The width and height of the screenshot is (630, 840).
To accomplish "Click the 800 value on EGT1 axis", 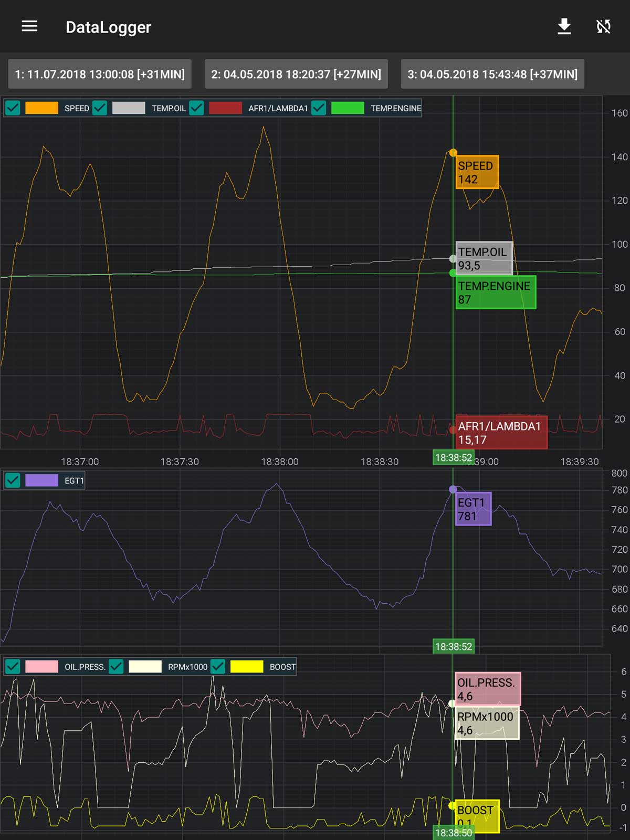I will click(x=619, y=473).
